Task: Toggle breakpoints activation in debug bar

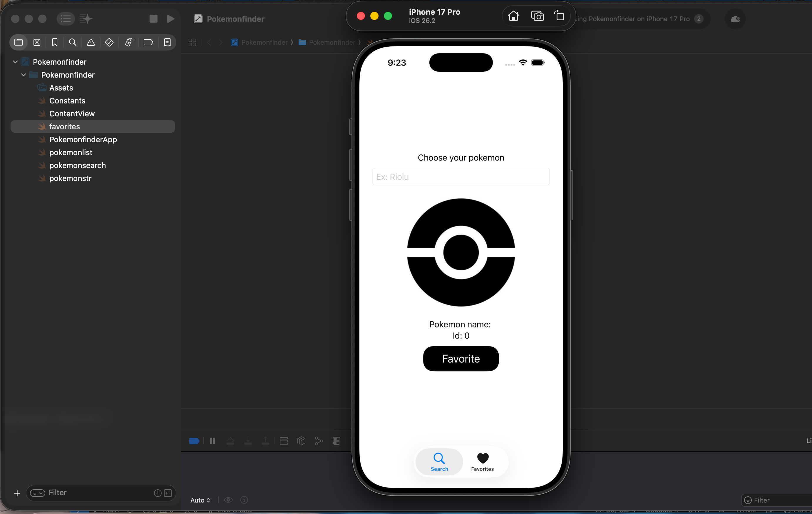Action: click(x=194, y=441)
